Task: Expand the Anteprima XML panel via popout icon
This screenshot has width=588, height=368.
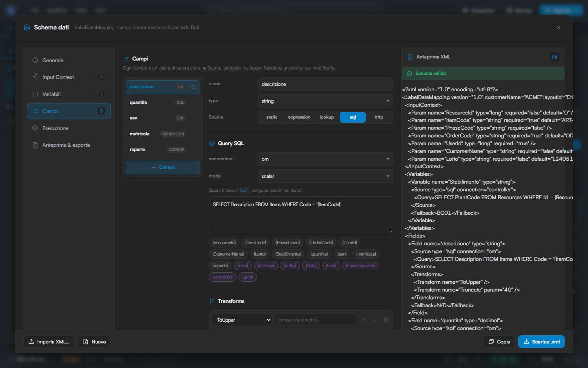Action: tap(554, 57)
